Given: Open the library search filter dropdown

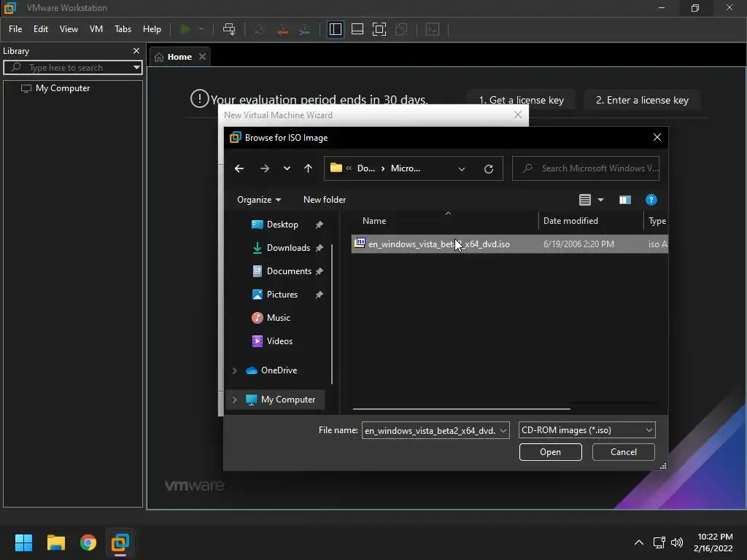Looking at the screenshot, I should (x=136, y=68).
